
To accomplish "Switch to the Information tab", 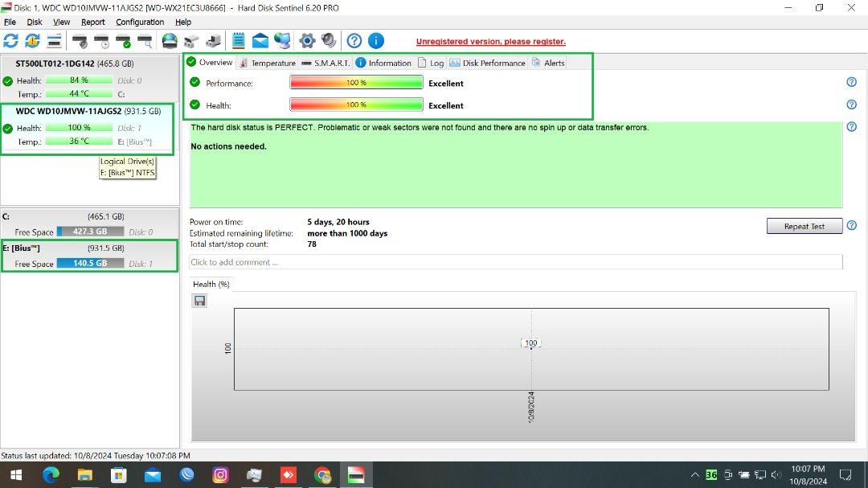I will coord(383,63).
